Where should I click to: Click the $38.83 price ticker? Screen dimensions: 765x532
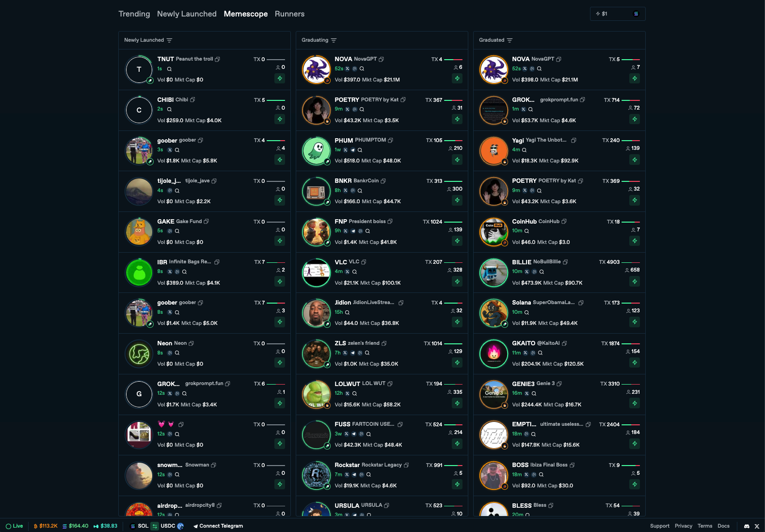[x=105, y=526]
